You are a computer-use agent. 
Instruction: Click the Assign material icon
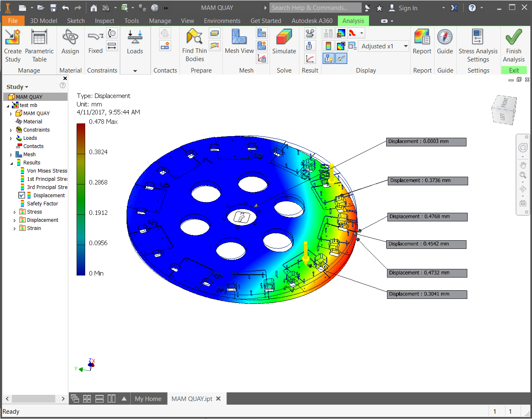70,37
